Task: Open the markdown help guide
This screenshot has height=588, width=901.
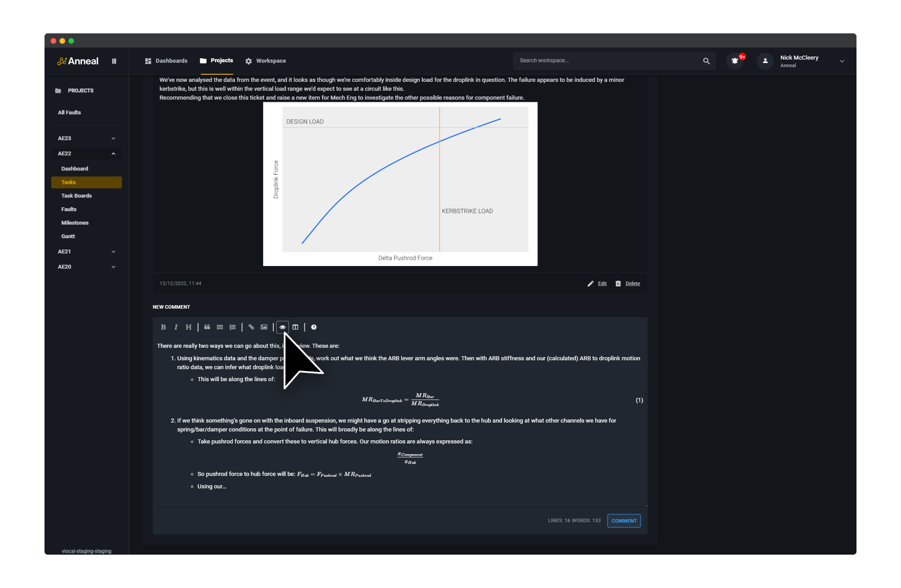Action: [314, 327]
